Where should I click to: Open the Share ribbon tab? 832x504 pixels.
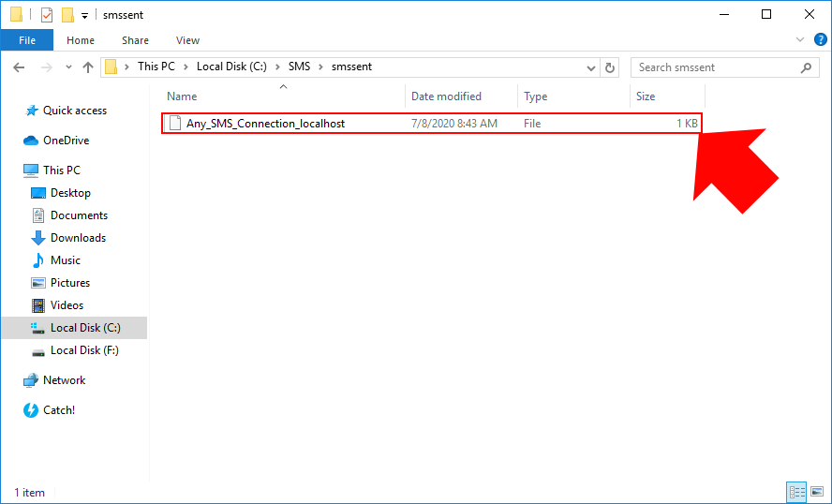click(135, 40)
